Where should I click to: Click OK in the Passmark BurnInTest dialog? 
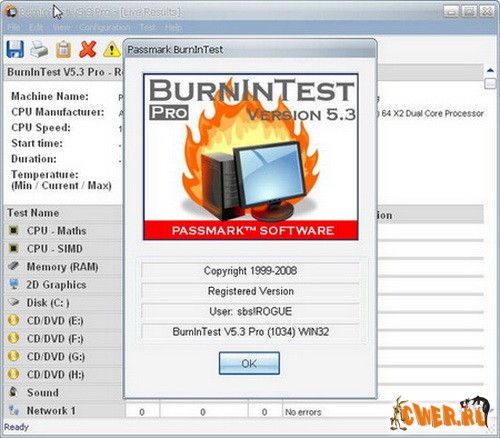(249, 363)
